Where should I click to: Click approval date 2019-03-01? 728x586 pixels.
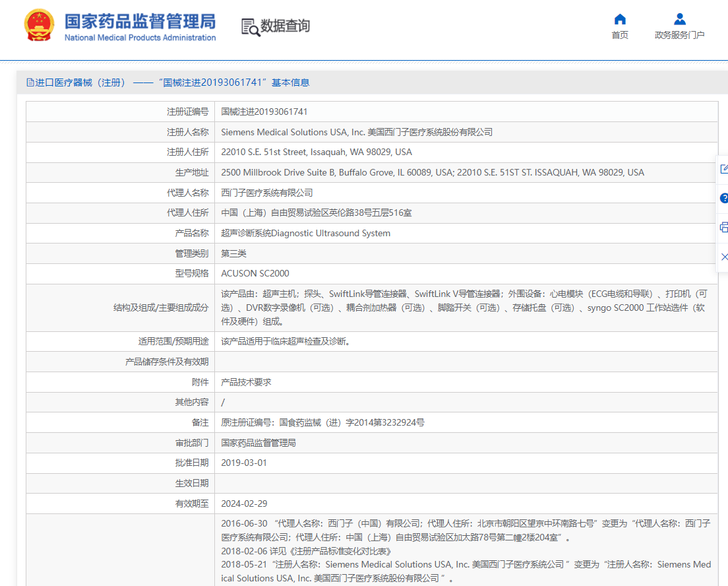point(244,463)
